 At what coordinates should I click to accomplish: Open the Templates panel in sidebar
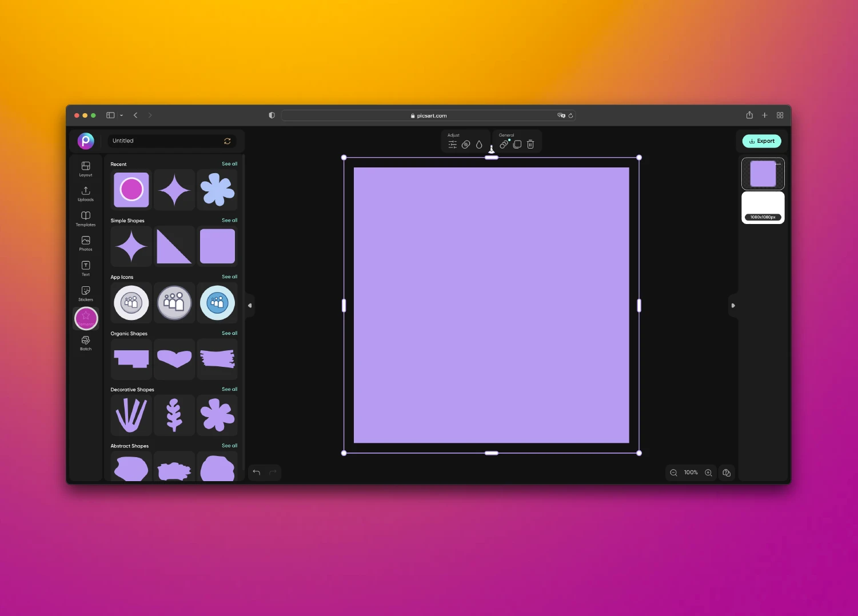(85, 218)
